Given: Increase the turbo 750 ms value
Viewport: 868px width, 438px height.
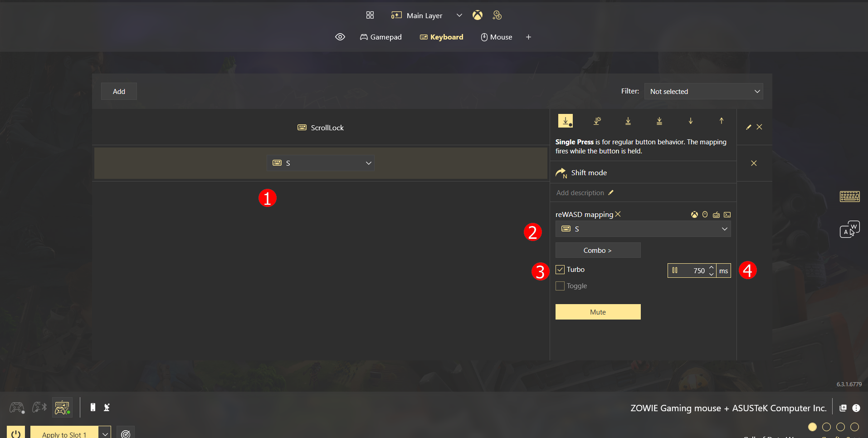Looking at the screenshot, I should click(711, 267).
